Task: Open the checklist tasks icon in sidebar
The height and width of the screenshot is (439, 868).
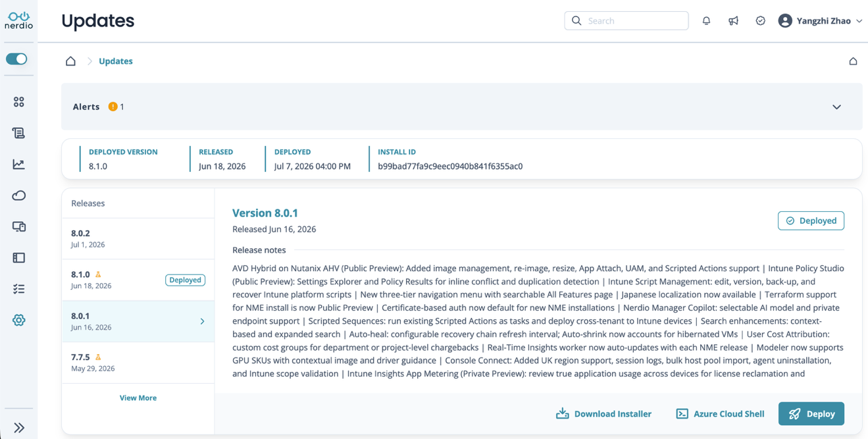Action: tap(18, 289)
